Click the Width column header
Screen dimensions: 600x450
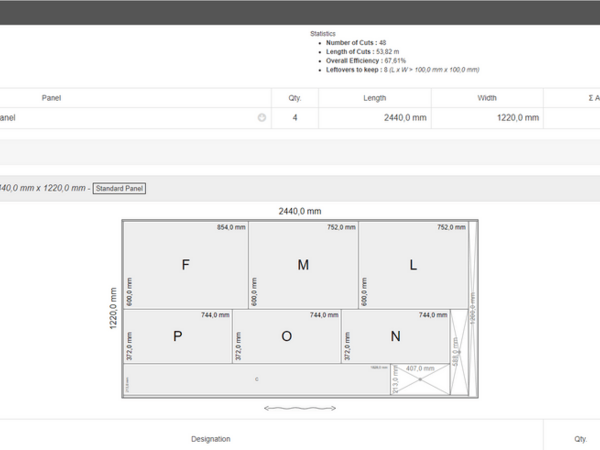coord(487,98)
